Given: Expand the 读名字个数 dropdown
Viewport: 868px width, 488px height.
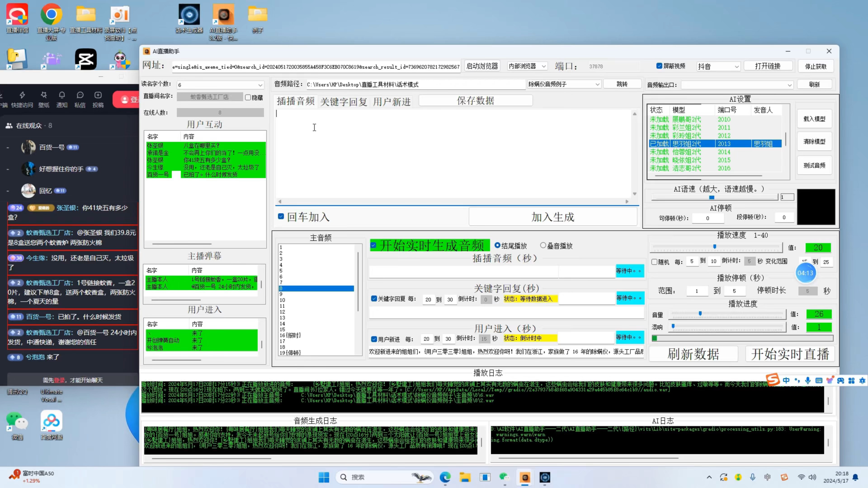Looking at the screenshot, I should click(x=260, y=85).
